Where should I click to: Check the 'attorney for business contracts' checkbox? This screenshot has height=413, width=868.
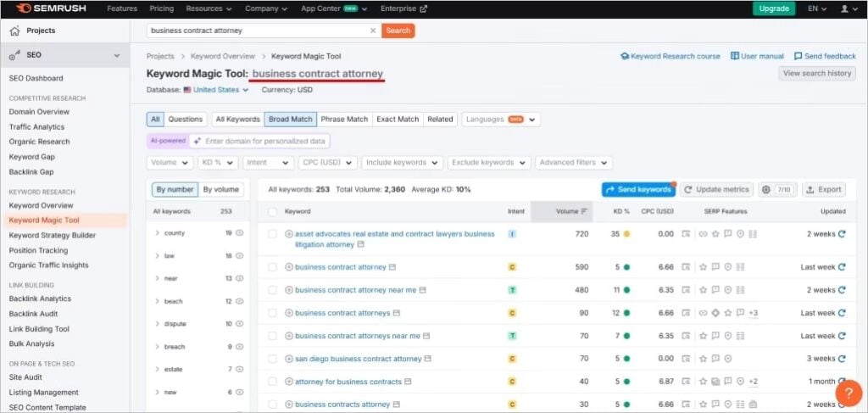click(272, 382)
